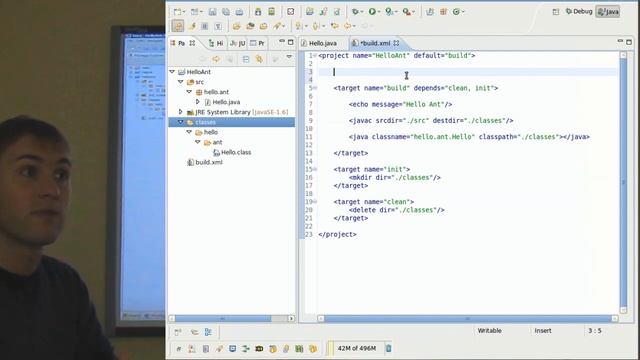
Task: Click the Collapse All icon in Package Explorer
Action: click(246, 59)
